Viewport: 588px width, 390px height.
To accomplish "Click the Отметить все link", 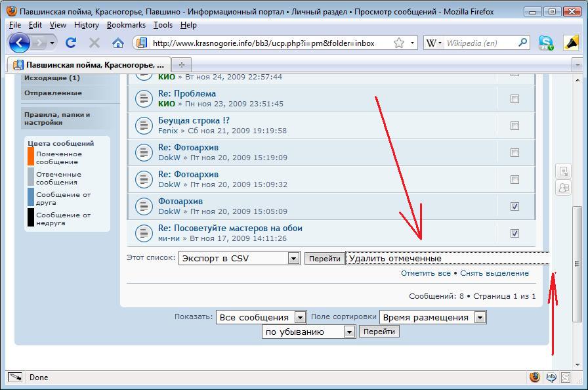I will (x=425, y=273).
